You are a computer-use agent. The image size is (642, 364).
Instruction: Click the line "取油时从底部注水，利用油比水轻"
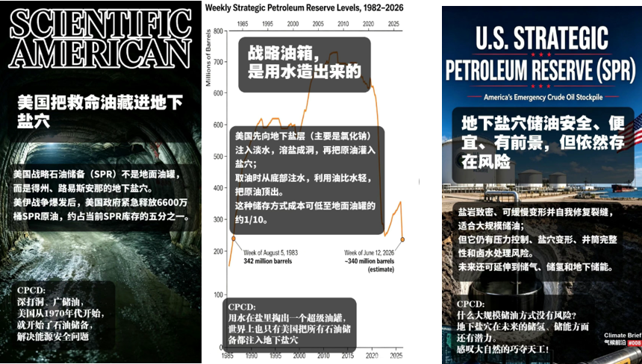point(303,178)
